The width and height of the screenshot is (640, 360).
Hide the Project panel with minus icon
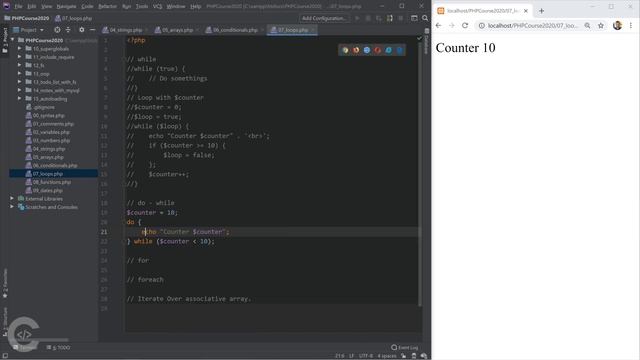[x=93, y=30]
